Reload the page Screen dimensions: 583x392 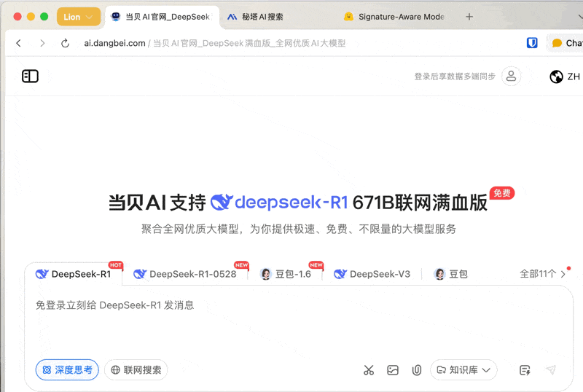click(65, 43)
